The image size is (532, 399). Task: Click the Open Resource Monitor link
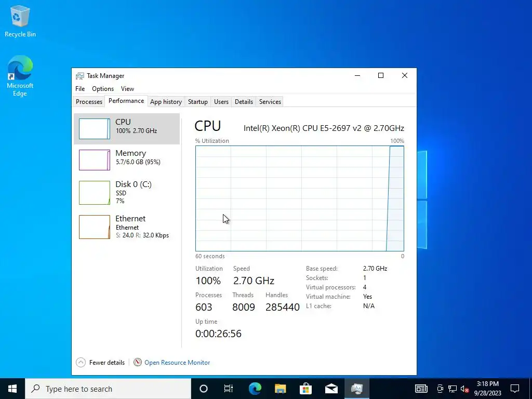click(177, 362)
